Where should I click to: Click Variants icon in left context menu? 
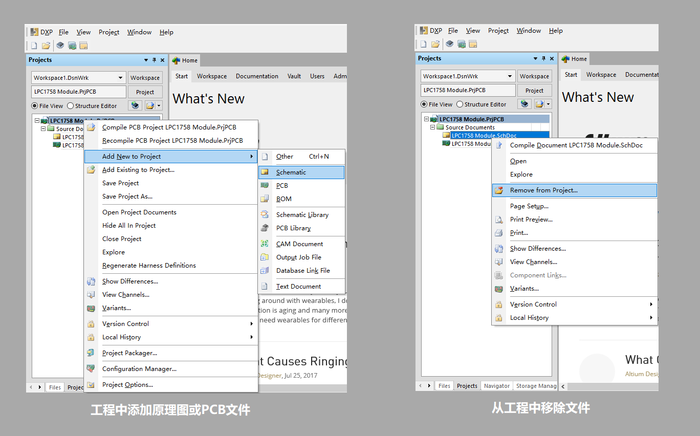[91, 308]
